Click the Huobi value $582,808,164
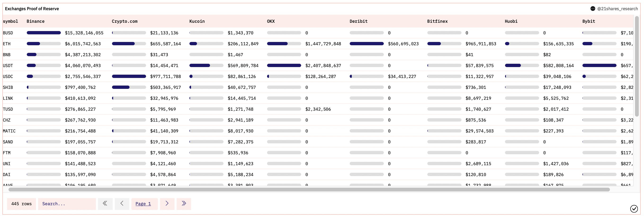644x218 pixels. pyautogui.click(x=559, y=66)
